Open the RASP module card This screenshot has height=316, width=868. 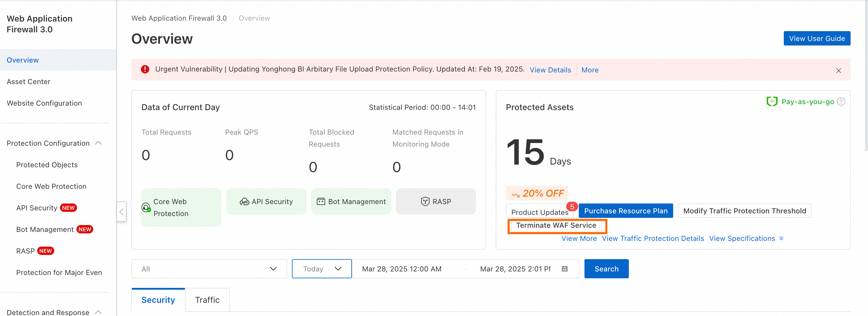pyautogui.click(x=435, y=201)
